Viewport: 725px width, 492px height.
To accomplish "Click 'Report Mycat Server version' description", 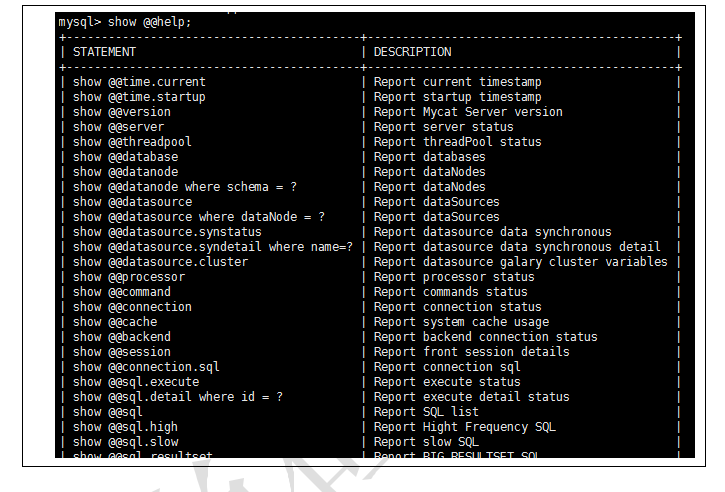I will click(x=468, y=112).
